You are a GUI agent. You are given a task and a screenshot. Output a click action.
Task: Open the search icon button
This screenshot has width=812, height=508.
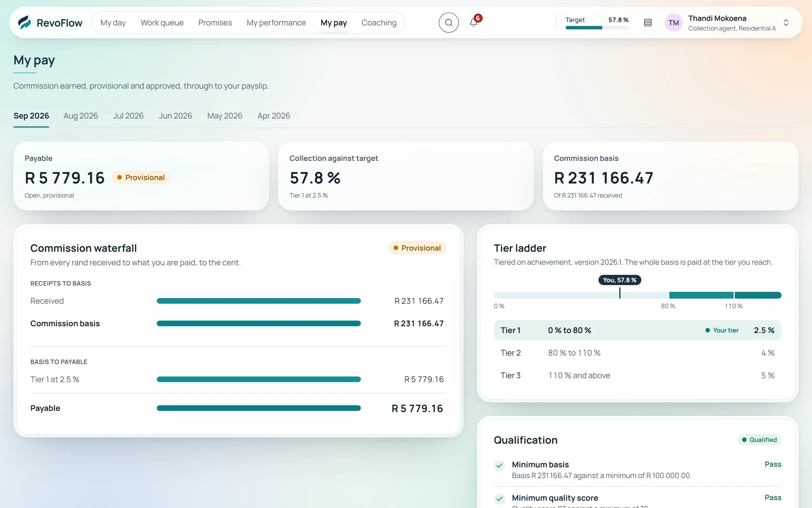(449, 22)
